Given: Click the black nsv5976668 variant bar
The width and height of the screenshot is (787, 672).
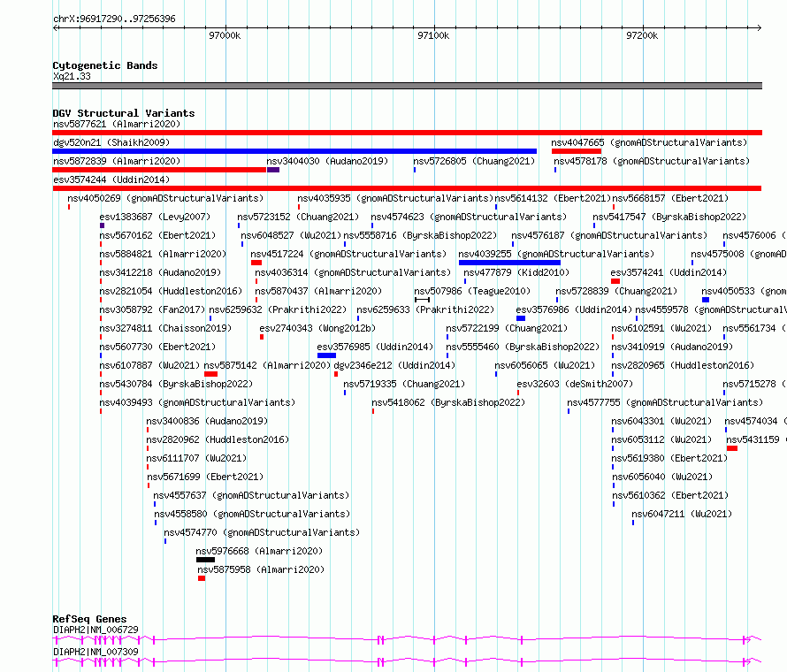Looking at the screenshot, I should coord(205,560).
